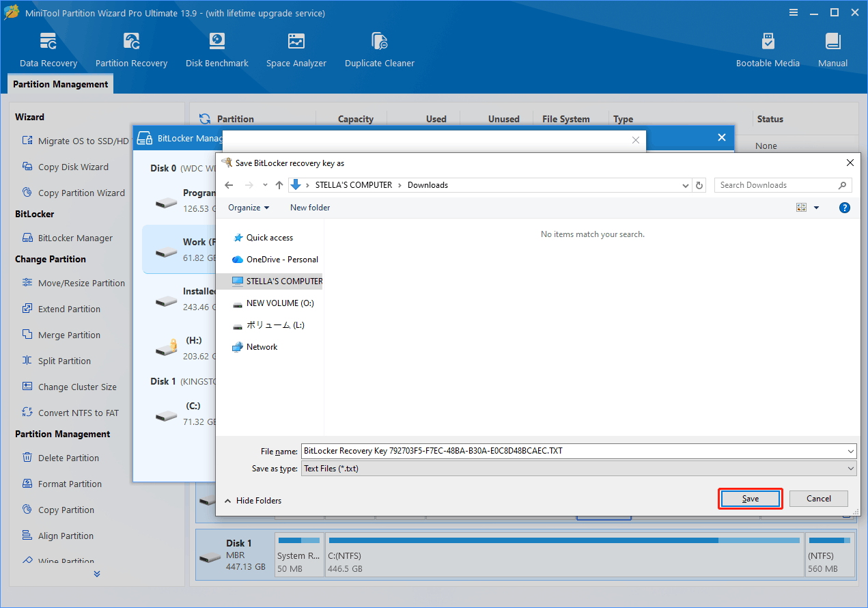This screenshot has height=608, width=868.
Task: Switch to Partition Management tab
Action: [x=61, y=84]
